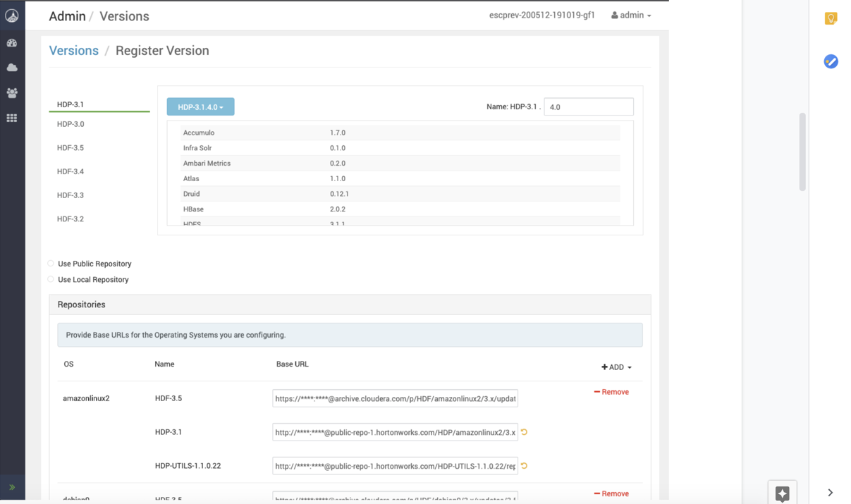The height and width of the screenshot is (504, 851).
Task: Open the ADD operating system dropdown
Action: 616,367
